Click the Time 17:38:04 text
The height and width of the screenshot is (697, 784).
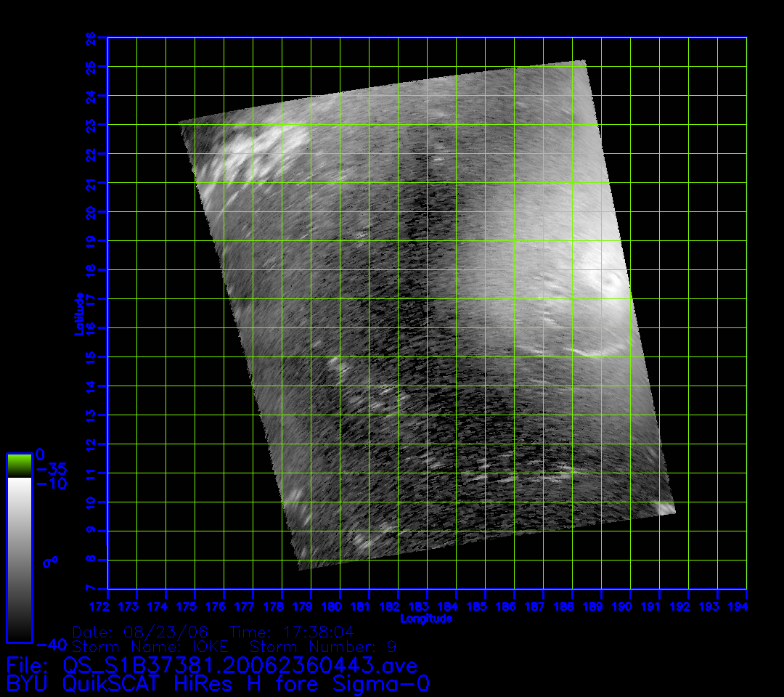tap(292, 632)
